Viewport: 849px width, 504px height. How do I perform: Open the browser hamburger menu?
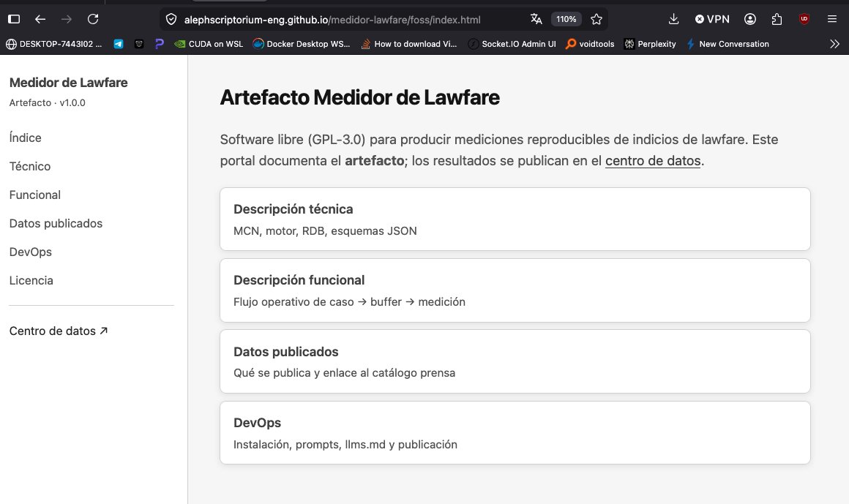pyautogui.click(x=832, y=19)
